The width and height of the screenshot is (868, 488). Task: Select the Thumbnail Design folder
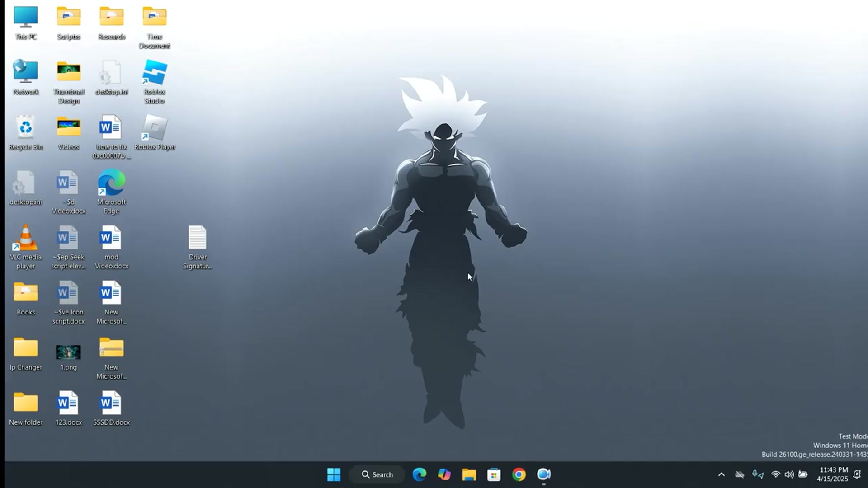point(69,82)
